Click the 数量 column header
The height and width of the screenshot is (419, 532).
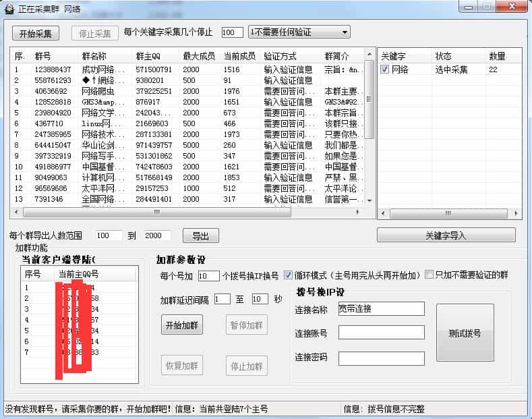[504, 56]
